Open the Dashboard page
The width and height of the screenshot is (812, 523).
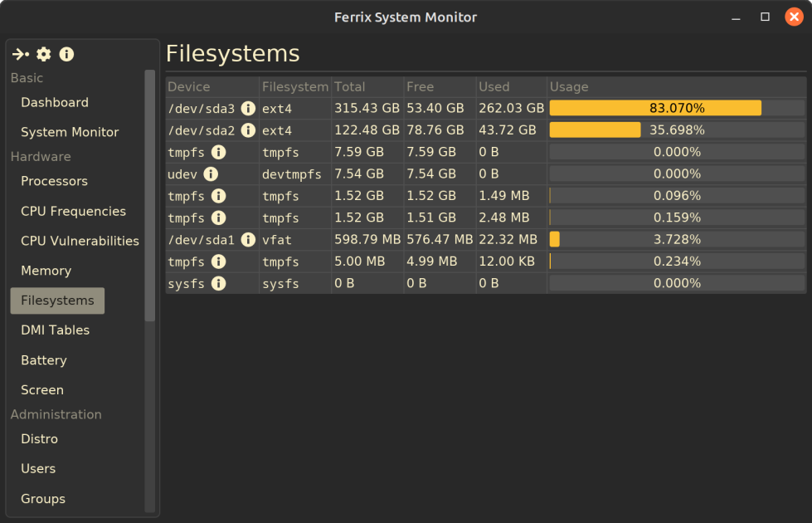(55, 103)
